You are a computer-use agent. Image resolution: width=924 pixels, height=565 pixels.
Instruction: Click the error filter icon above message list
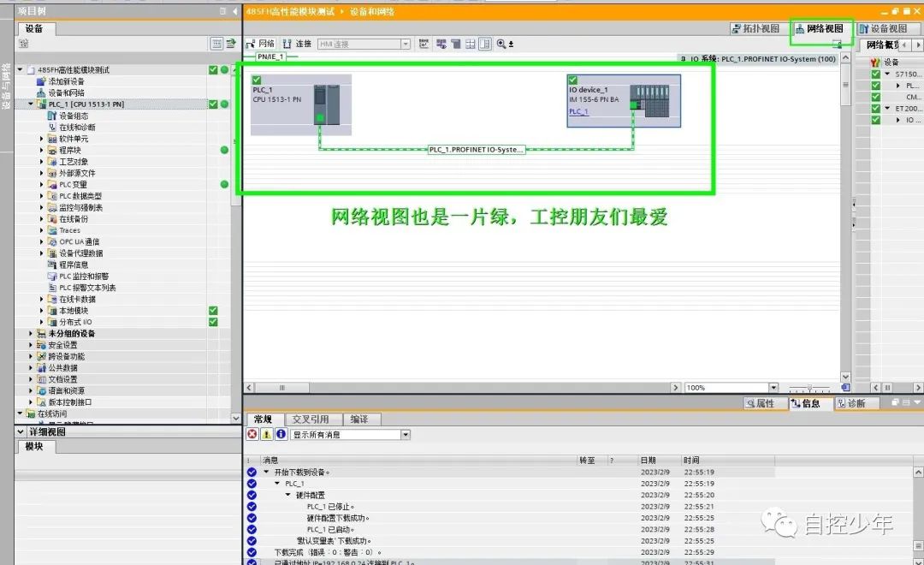(250, 434)
